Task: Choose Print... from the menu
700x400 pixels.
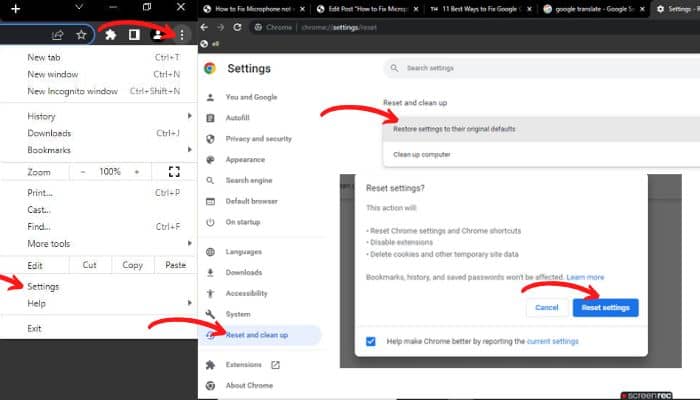Action: 98,193
